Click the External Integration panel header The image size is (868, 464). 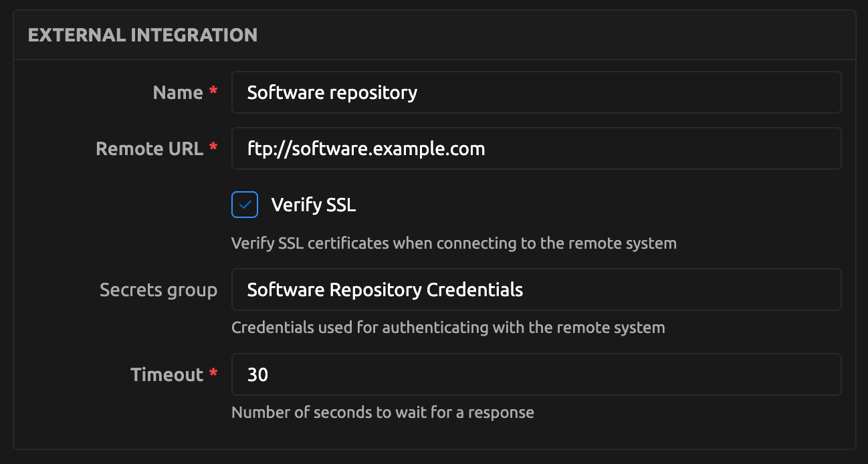(142, 35)
